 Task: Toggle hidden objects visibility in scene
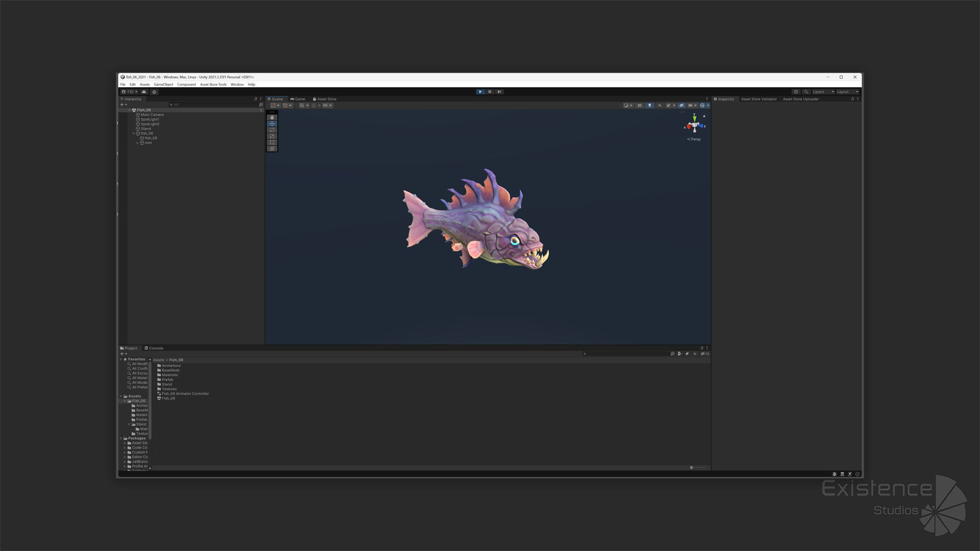point(681,105)
